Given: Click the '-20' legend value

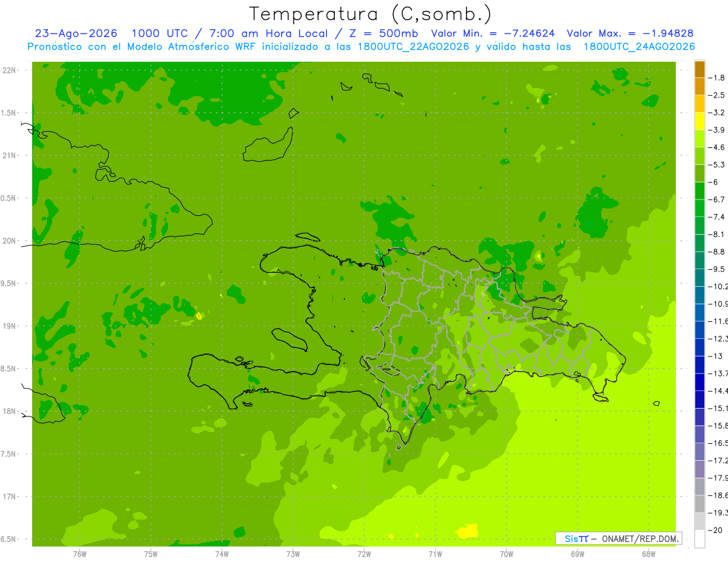Looking at the screenshot, I should [716, 530].
